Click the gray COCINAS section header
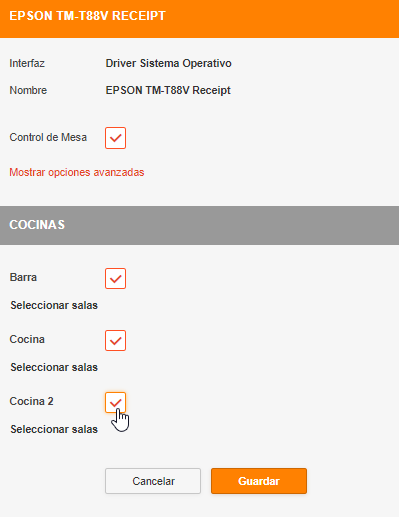This screenshot has height=517, width=399. click(x=199, y=225)
